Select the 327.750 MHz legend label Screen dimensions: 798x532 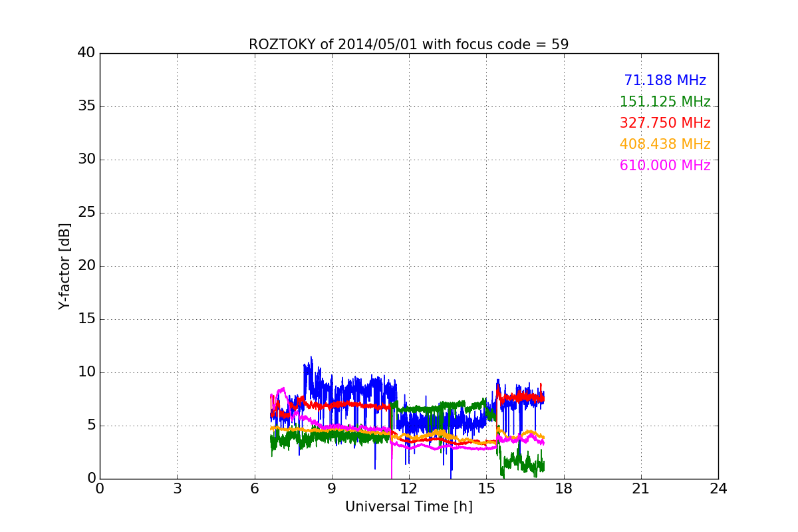point(665,123)
